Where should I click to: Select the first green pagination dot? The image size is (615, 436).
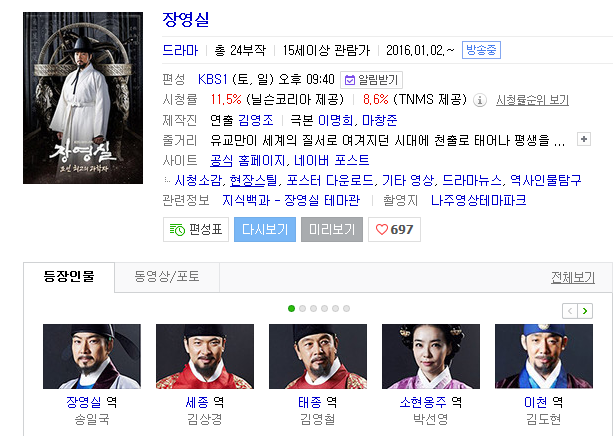coord(291,309)
